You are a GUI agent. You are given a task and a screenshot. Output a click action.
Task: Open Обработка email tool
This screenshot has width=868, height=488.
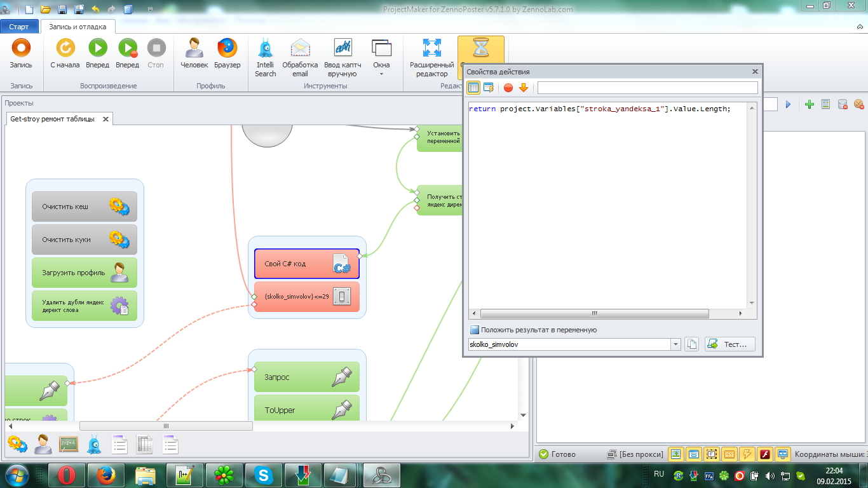pyautogui.click(x=300, y=48)
